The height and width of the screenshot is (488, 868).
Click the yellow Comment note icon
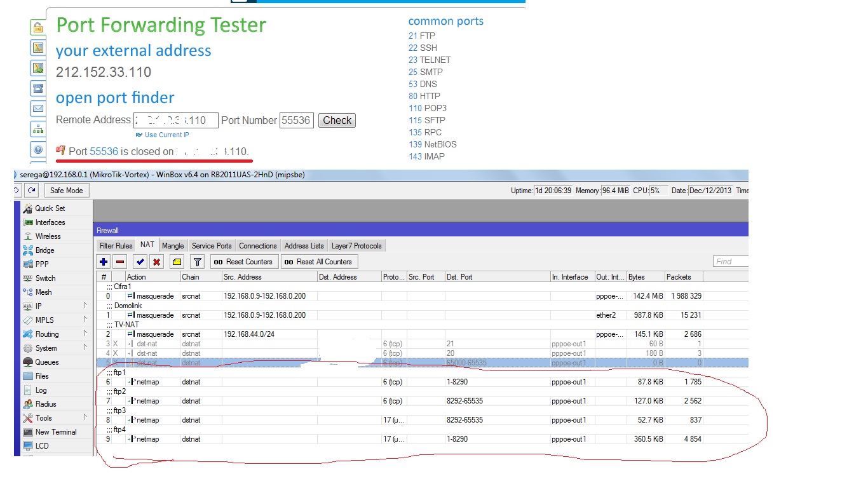point(177,262)
